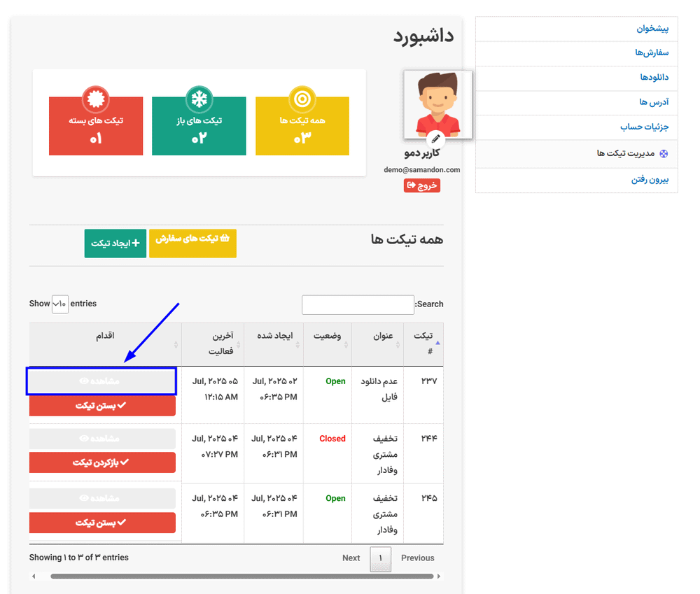Click the Search input field
Image resolution: width=700 pixels, height=594 pixels.
coord(358,304)
